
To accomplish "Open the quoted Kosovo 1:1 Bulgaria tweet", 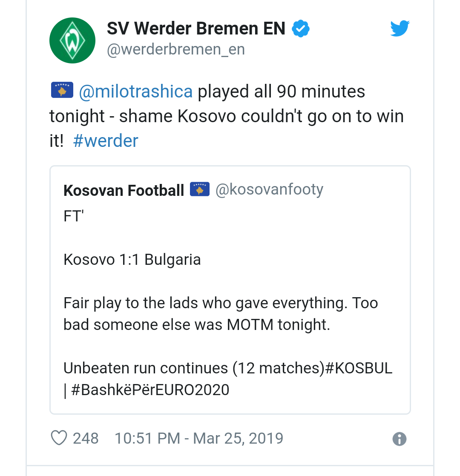I will pos(230,290).
